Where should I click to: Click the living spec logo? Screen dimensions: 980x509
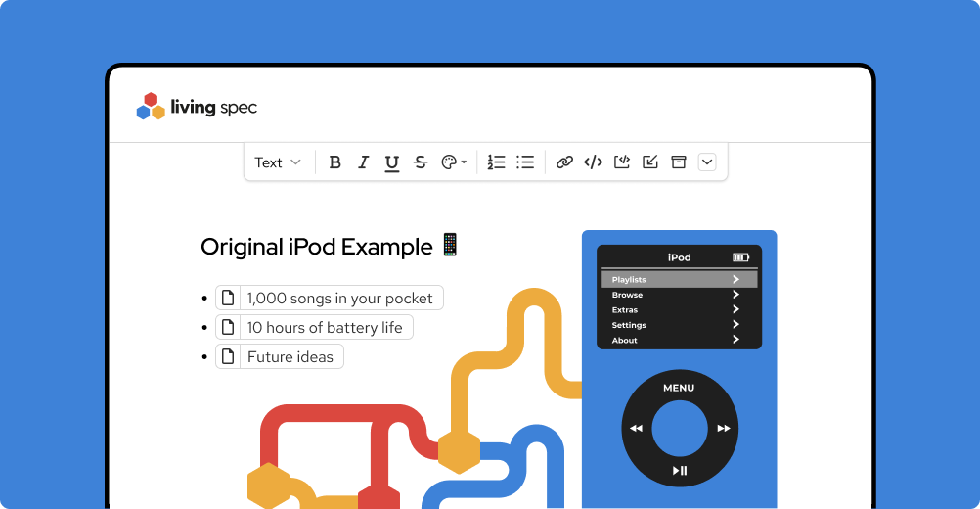pyautogui.click(x=197, y=107)
